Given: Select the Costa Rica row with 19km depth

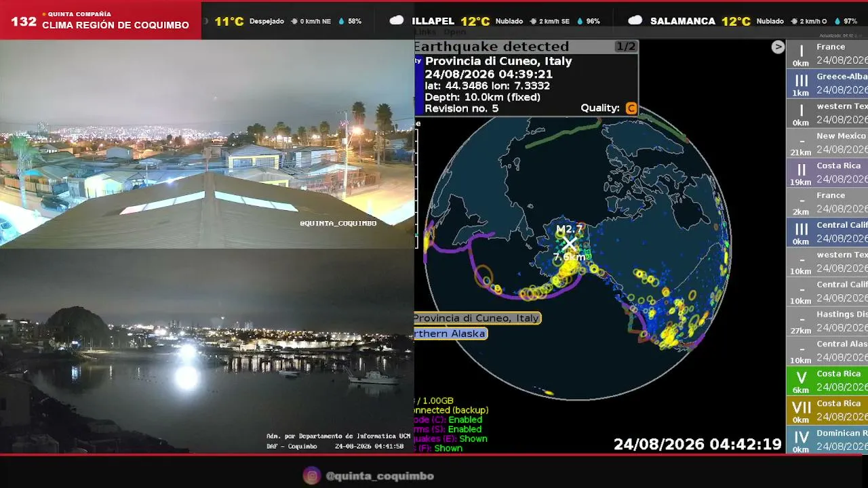Looking at the screenshot, I should [x=827, y=174].
